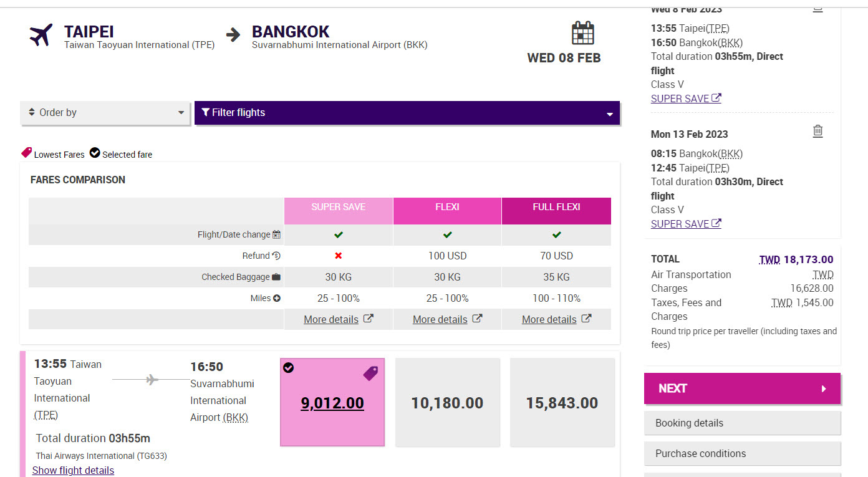This screenshot has height=477, width=868.
Task: Click the selected fare checkmark on 9,012.00
Action: 288,368
